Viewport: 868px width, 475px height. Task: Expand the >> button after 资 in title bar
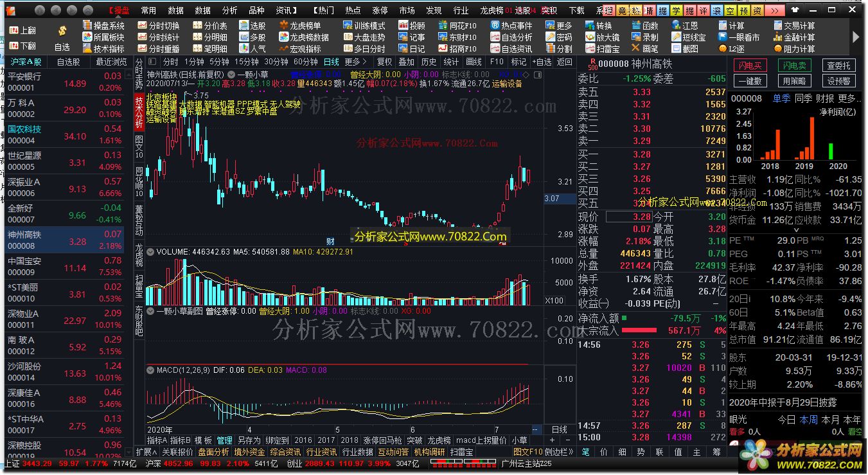775,10
